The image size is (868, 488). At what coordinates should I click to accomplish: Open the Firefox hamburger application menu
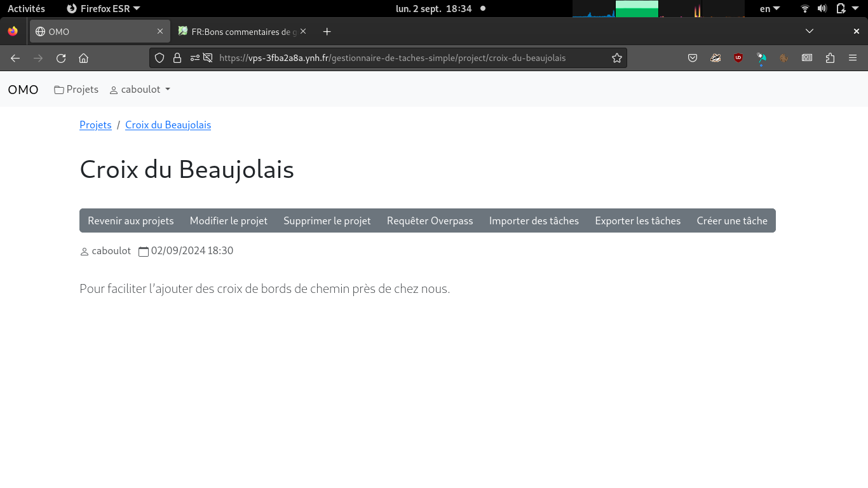[x=853, y=58]
